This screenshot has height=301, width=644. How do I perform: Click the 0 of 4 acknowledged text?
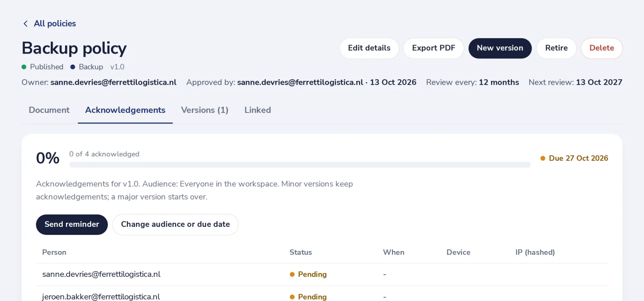point(104,154)
